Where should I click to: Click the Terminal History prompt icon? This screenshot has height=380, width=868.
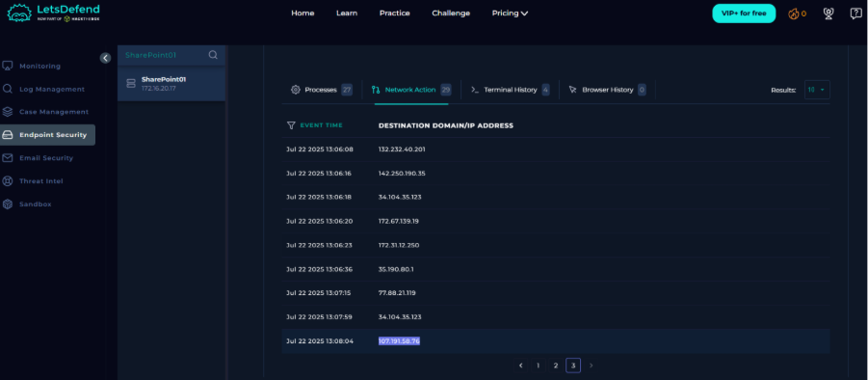click(x=474, y=89)
